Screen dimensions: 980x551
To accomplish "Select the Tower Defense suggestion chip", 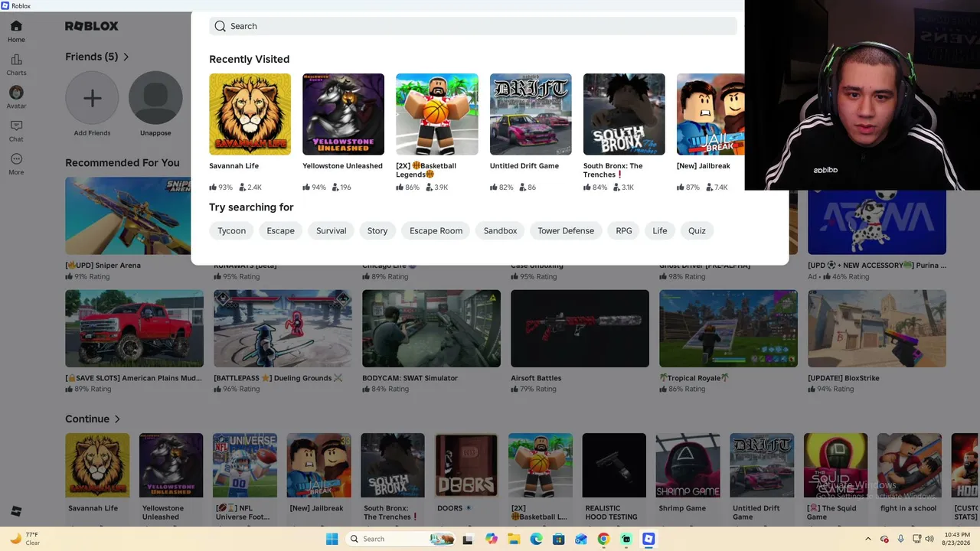I will 566,230.
